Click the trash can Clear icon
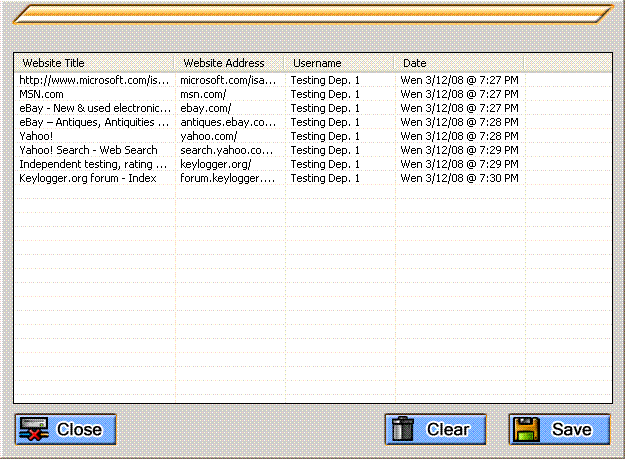625x459 pixels. pyautogui.click(x=404, y=429)
